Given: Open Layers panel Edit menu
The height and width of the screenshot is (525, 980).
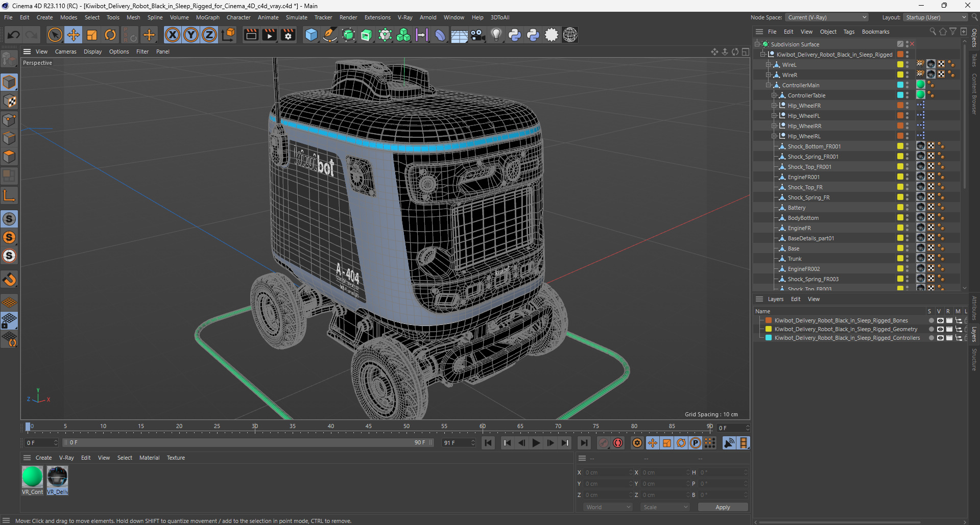Looking at the screenshot, I should (x=796, y=299).
